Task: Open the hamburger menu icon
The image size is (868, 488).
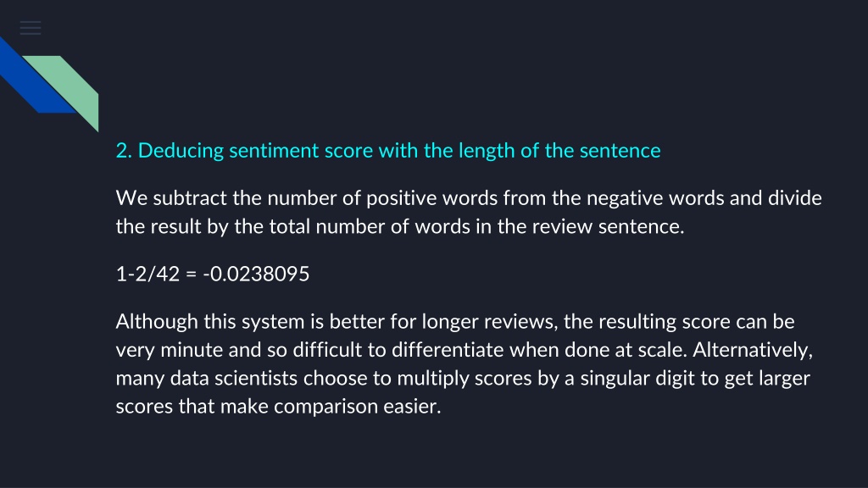Action: point(31,28)
